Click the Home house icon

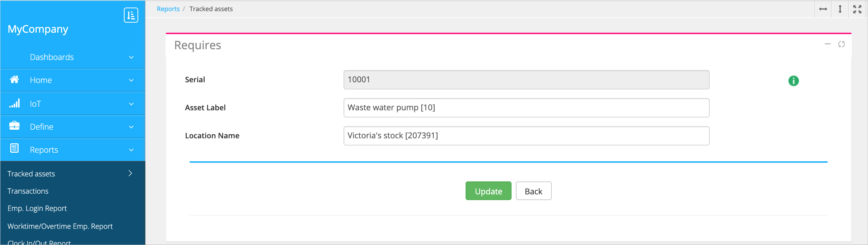14,79
